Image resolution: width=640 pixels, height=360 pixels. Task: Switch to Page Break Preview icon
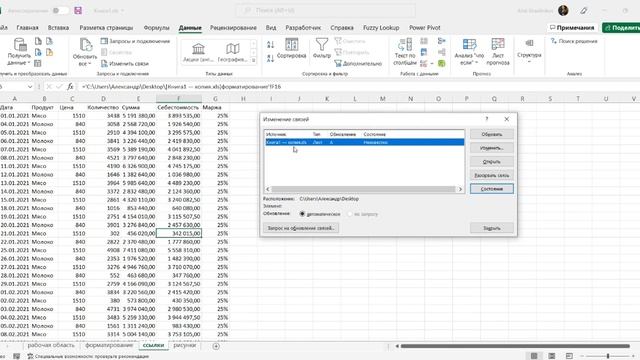click(x=569, y=356)
